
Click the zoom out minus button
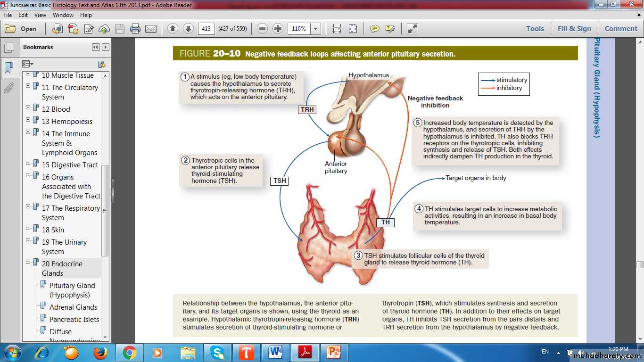263,29
